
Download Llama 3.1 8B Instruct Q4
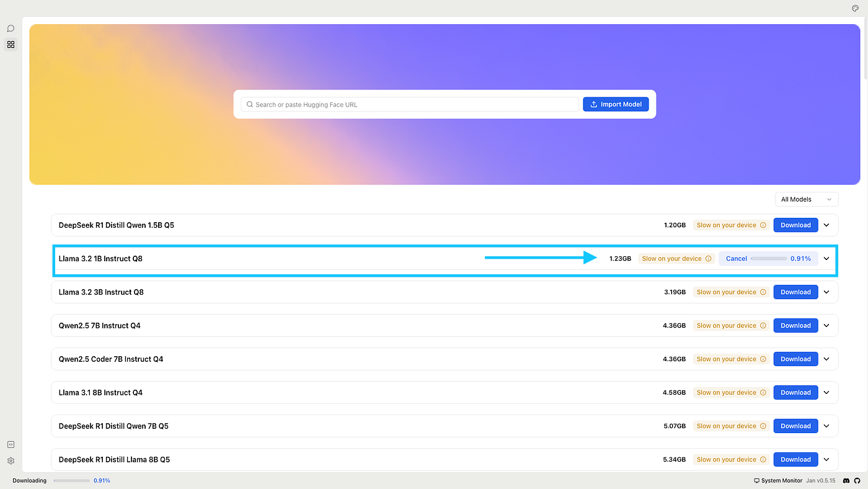(x=795, y=393)
